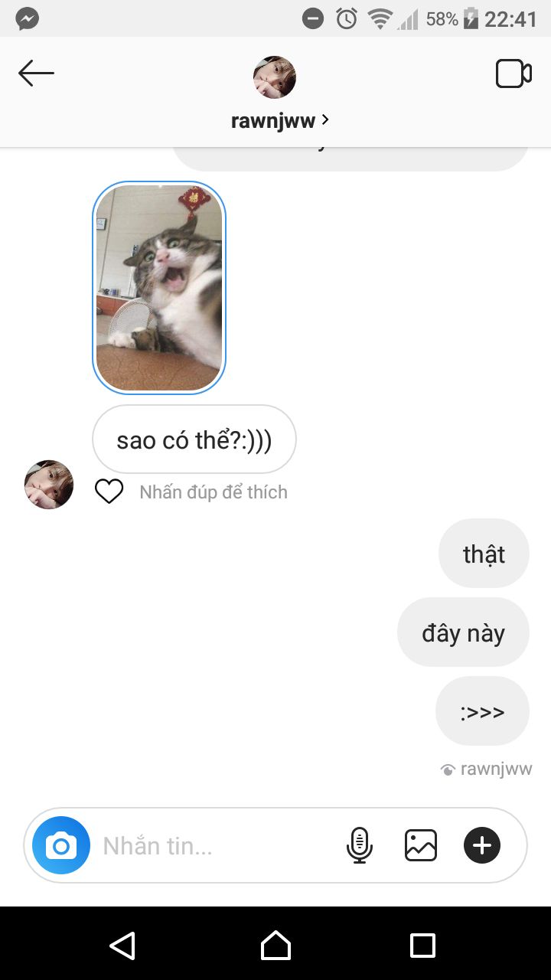Tap the seen-by rawnjww indicator
The image size is (551, 980).
486,769
